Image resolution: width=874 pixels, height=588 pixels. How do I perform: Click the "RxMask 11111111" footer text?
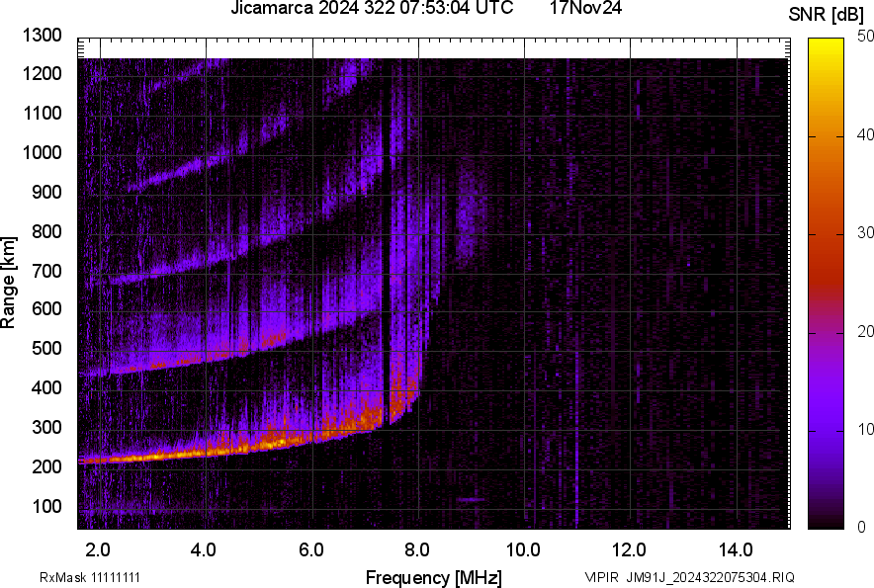pyautogui.click(x=90, y=577)
